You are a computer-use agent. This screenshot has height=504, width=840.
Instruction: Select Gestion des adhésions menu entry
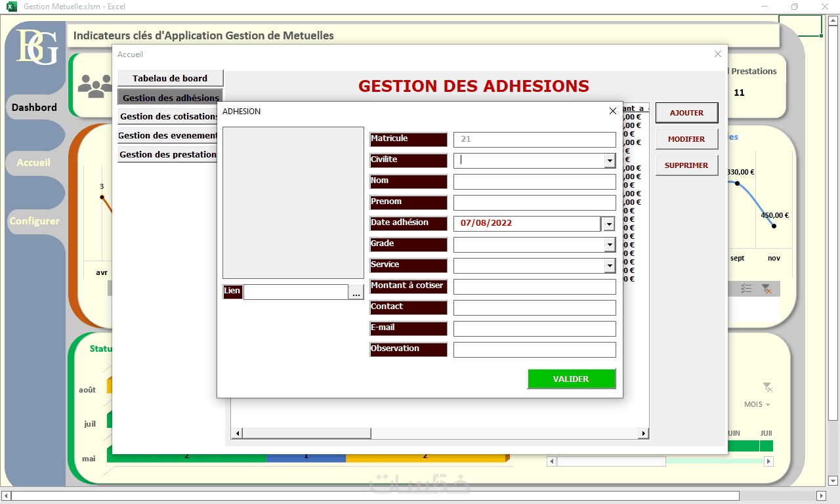[x=171, y=98]
